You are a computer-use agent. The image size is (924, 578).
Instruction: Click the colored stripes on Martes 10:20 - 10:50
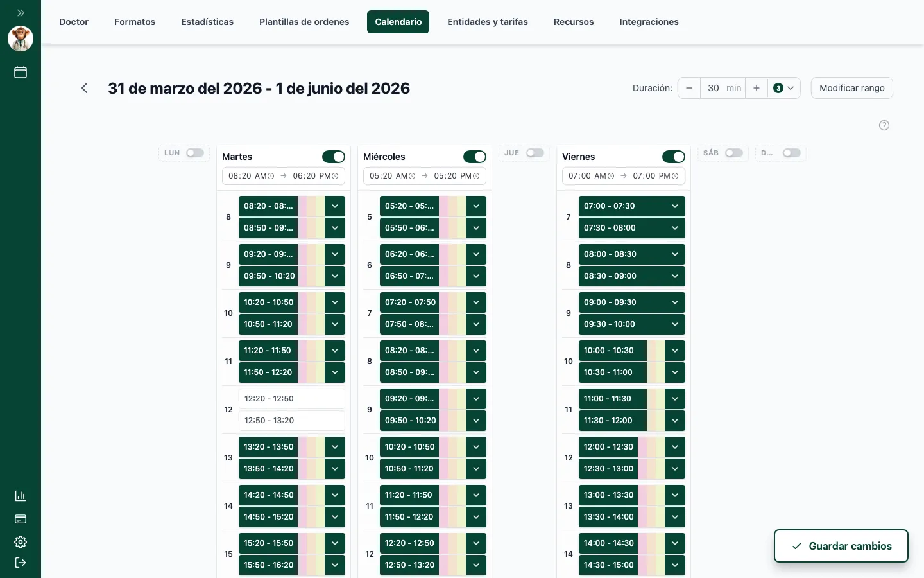pyautogui.click(x=311, y=302)
